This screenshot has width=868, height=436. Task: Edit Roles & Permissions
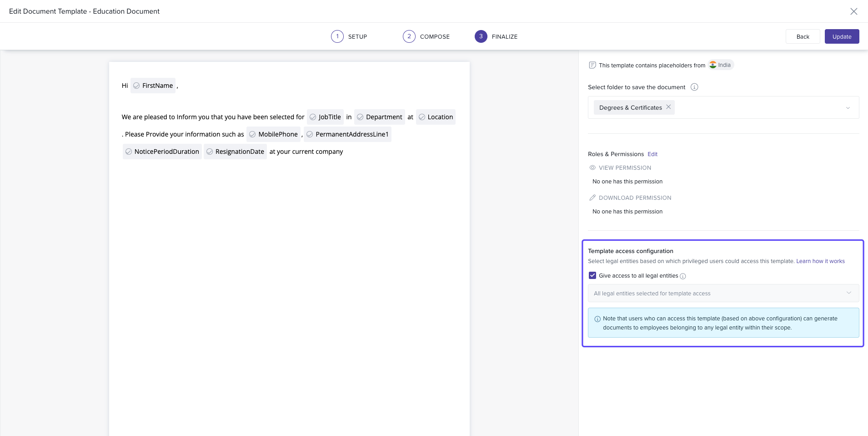pyautogui.click(x=652, y=154)
